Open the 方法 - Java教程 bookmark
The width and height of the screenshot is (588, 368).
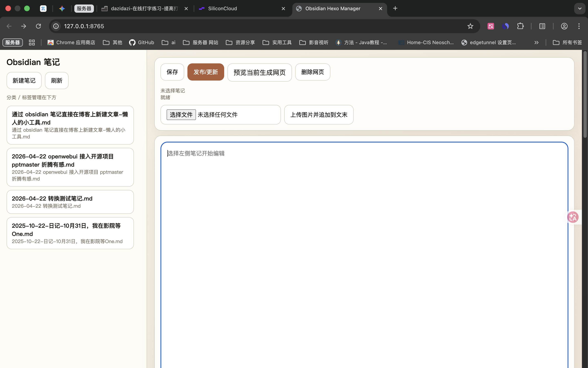click(x=361, y=42)
